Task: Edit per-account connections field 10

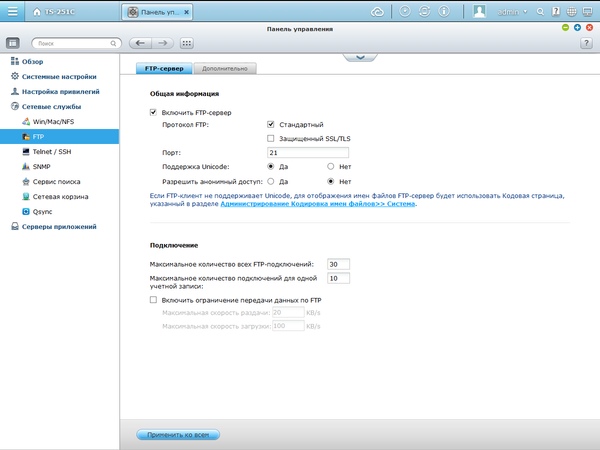Action: pyautogui.click(x=338, y=278)
